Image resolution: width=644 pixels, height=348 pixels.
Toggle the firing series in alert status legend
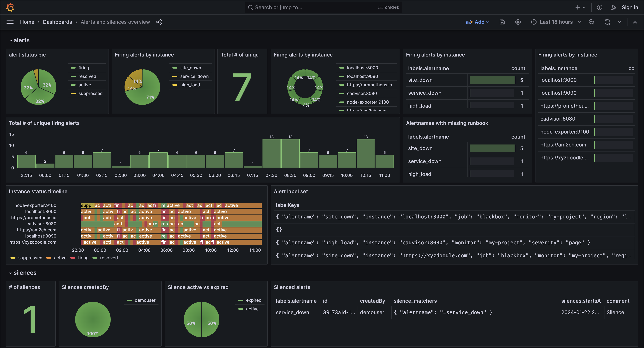(84, 68)
